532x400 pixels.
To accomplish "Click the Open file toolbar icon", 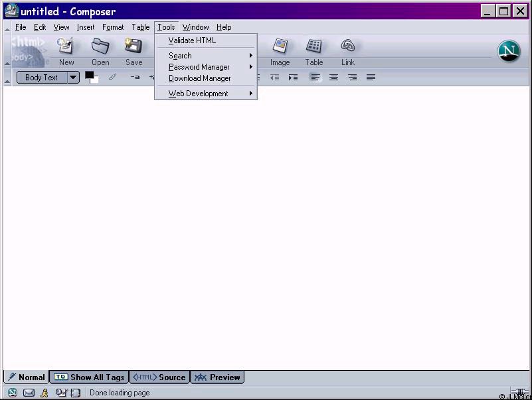I will tap(100, 52).
